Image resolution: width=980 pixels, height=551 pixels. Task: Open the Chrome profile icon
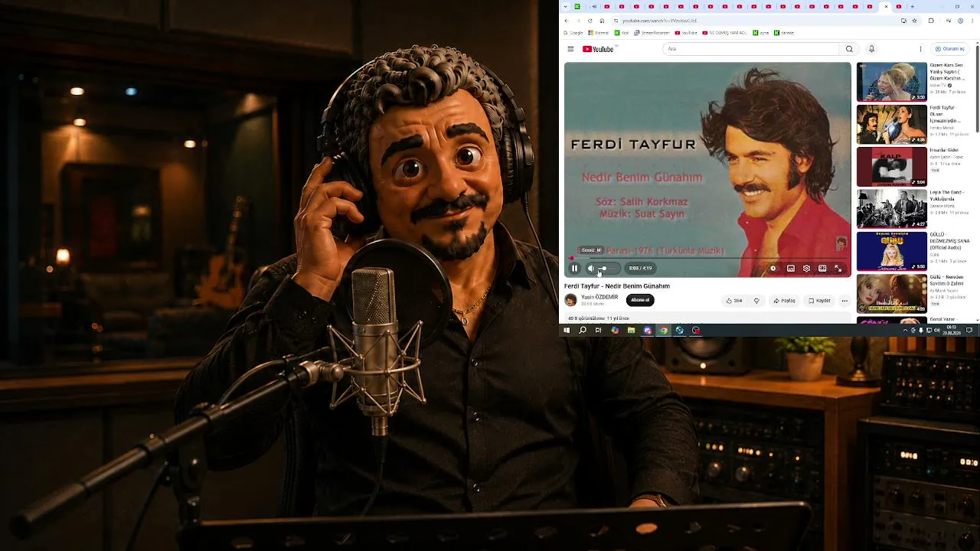[959, 21]
